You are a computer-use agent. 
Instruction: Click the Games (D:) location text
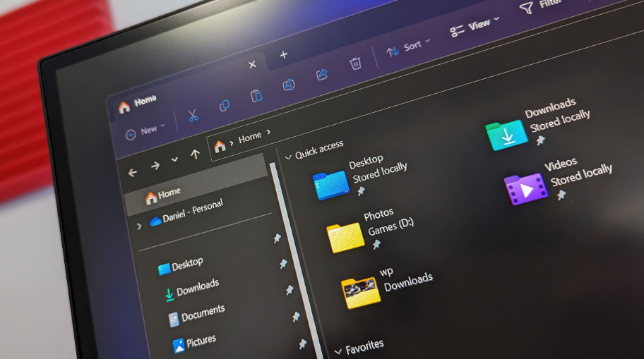click(390, 227)
